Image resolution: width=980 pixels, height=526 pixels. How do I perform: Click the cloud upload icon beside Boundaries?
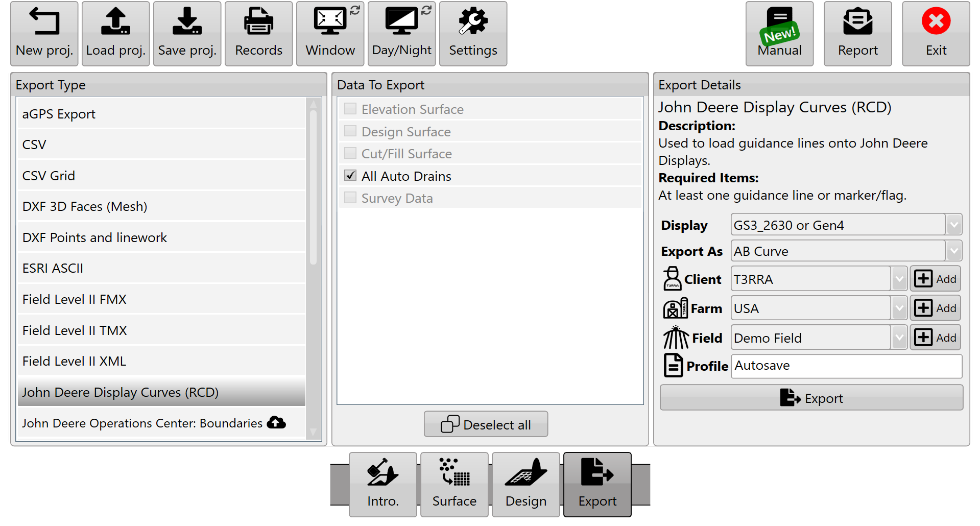[x=276, y=422]
